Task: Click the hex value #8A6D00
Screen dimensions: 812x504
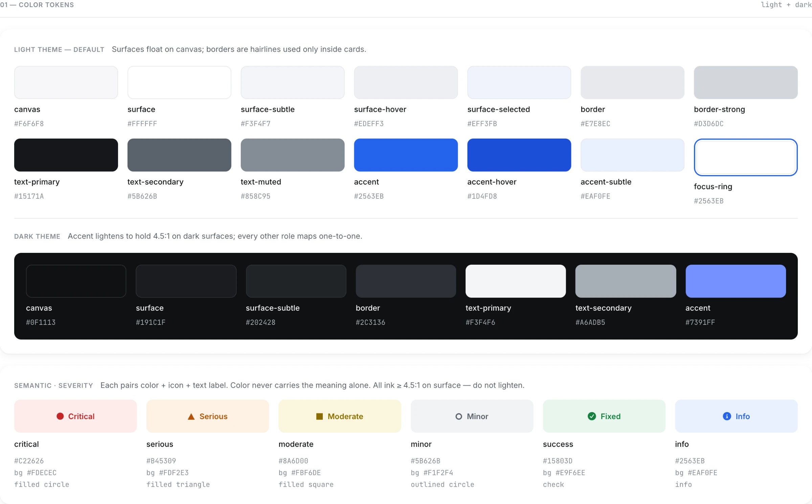Action: 293,461
